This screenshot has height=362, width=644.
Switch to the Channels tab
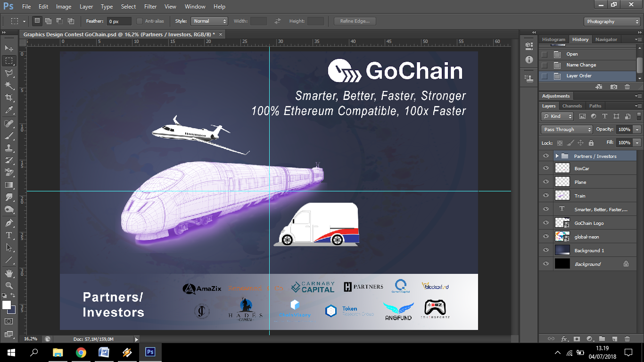click(x=572, y=106)
